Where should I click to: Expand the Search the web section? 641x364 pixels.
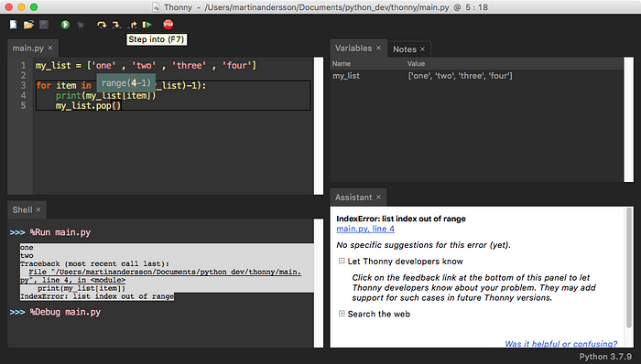[x=342, y=314]
